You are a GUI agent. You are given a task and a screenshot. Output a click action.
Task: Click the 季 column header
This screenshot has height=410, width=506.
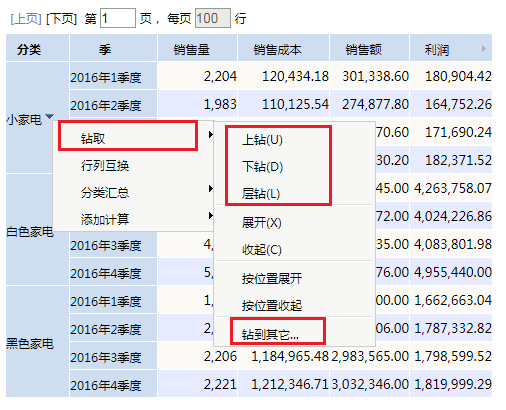coord(113,48)
